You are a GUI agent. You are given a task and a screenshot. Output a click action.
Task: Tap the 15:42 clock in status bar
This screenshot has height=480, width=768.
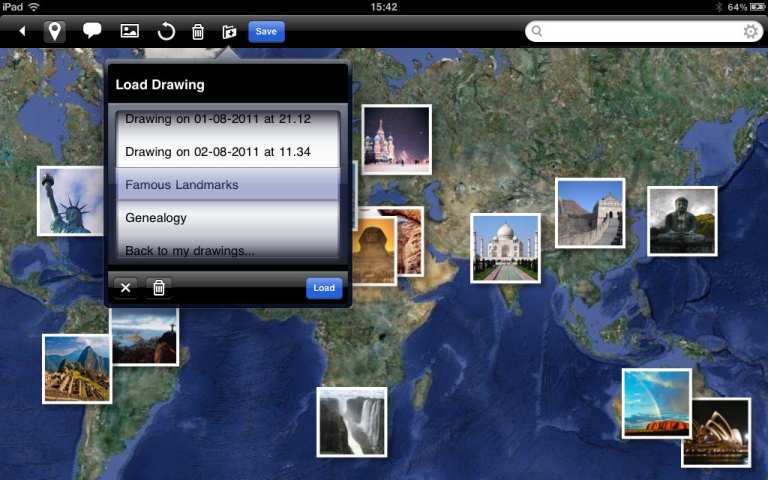coord(384,7)
